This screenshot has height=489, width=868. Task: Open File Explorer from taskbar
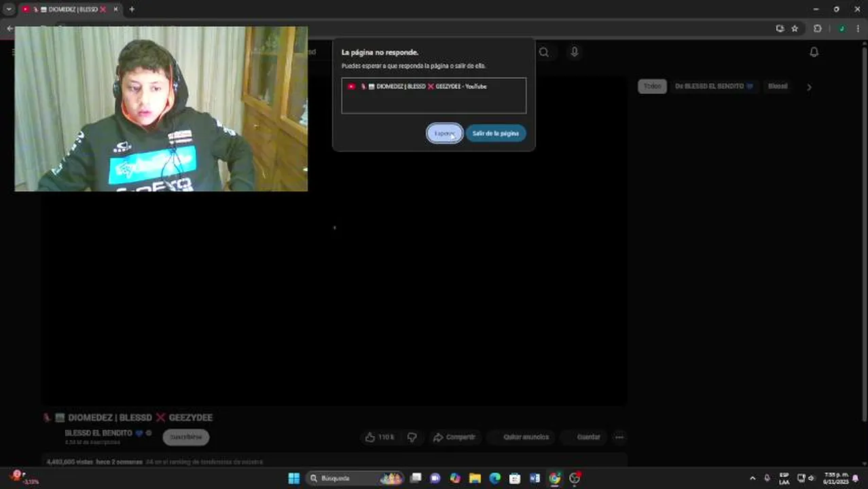[x=475, y=478]
